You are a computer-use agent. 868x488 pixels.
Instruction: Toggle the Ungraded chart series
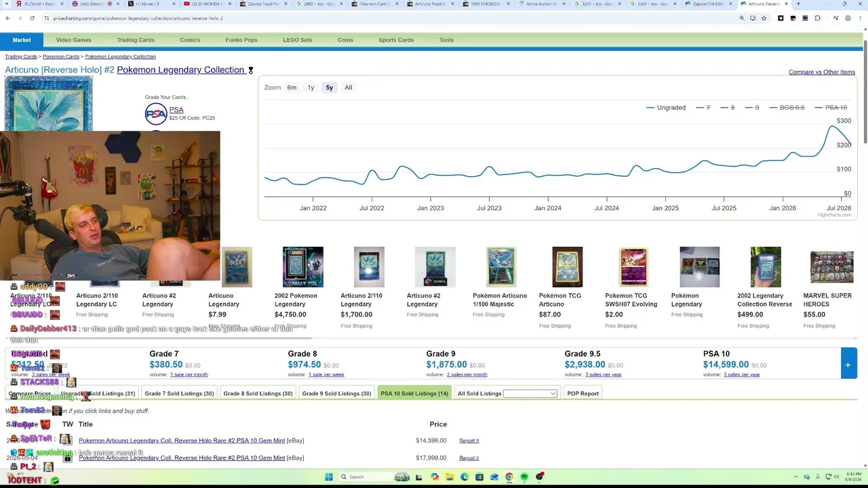(666, 108)
